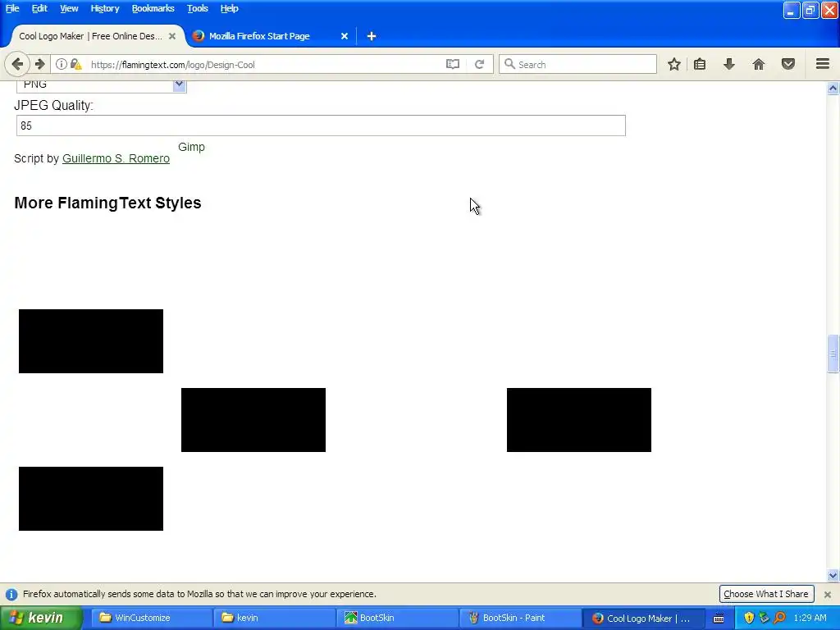Click the search magnifier icon
The height and width of the screenshot is (630, 840).
coord(509,64)
